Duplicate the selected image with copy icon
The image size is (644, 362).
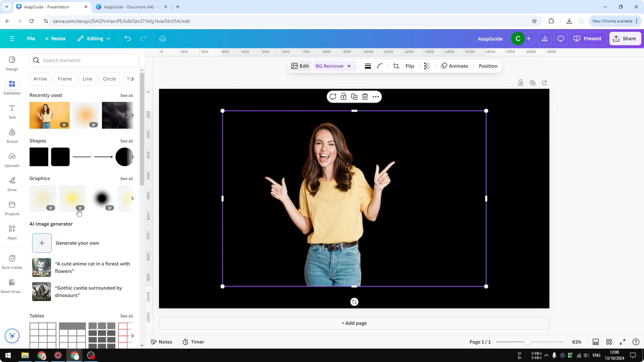pos(354,97)
